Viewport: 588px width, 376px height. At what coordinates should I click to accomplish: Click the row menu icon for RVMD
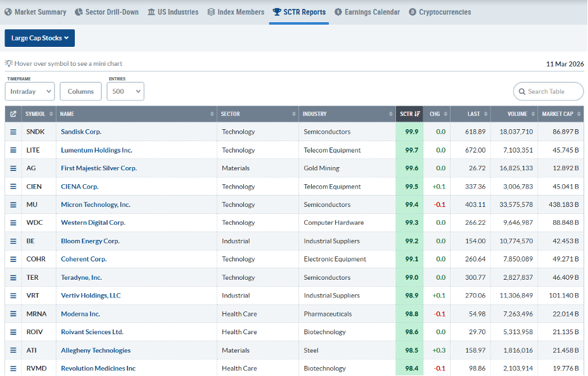pyautogui.click(x=13, y=368)
